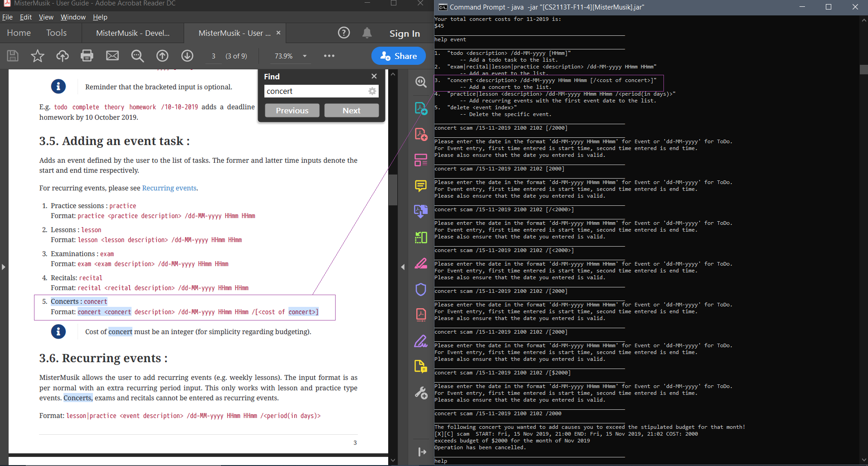Screen dimensions: 868x466
Task: Go to previous page up-arrow icon
Action: 162,56
